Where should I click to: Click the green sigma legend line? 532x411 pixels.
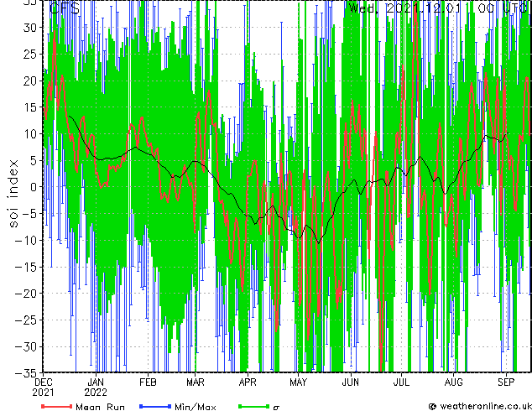(x=254, y=406)
